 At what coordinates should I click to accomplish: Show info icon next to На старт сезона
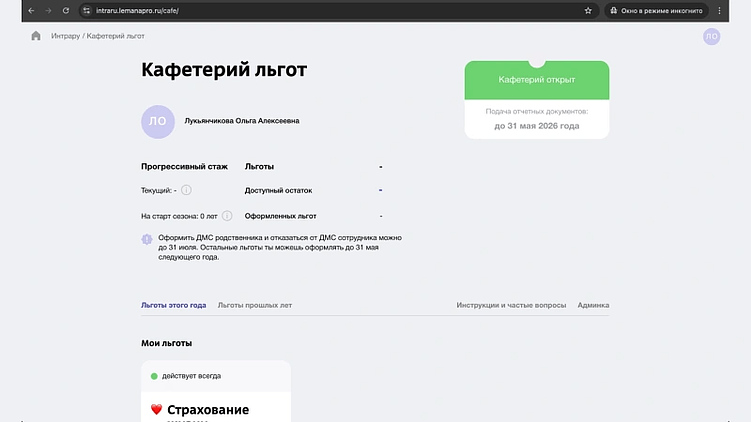[227, 216]
